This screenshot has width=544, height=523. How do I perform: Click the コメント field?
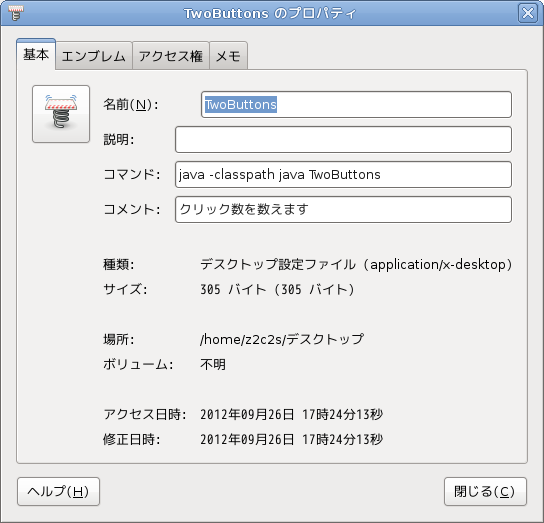(343, 210)
